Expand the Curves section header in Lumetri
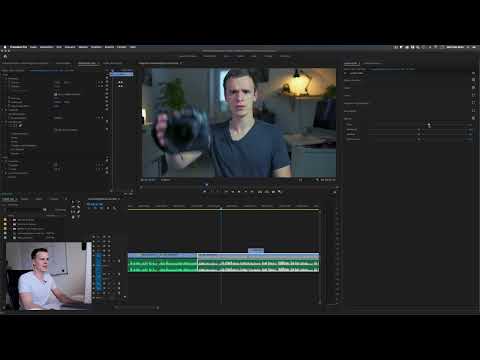The width and height of the screenshot is (480, 360). point(347,95)
